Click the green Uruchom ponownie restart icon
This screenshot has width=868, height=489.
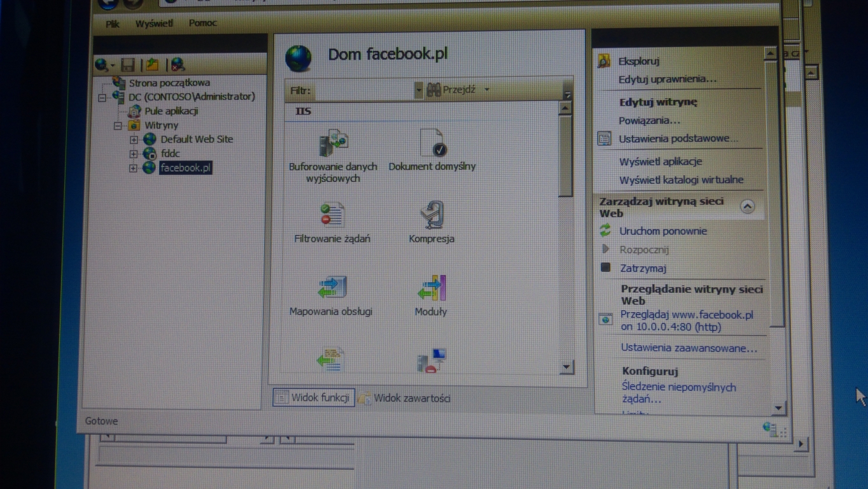tap(605, 230)
